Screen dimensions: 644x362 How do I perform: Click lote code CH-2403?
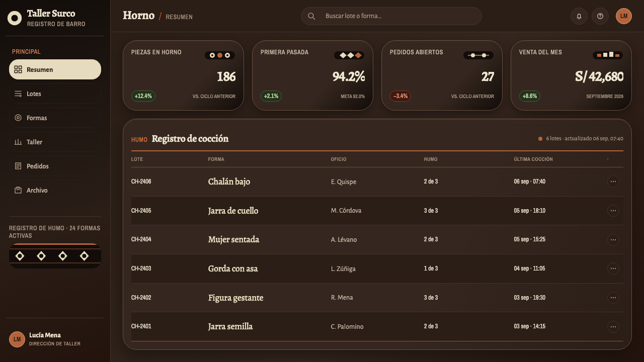click(x=141, y=268)
